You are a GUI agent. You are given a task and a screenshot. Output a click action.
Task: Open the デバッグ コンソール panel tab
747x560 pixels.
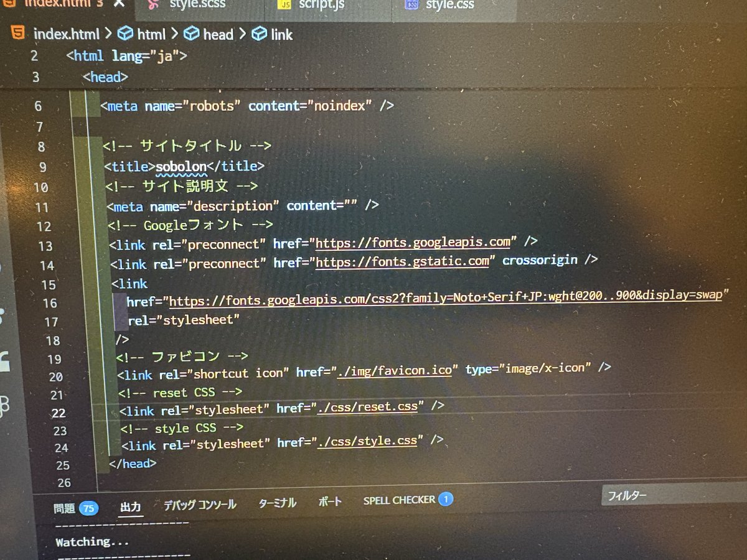click(200, 505)
